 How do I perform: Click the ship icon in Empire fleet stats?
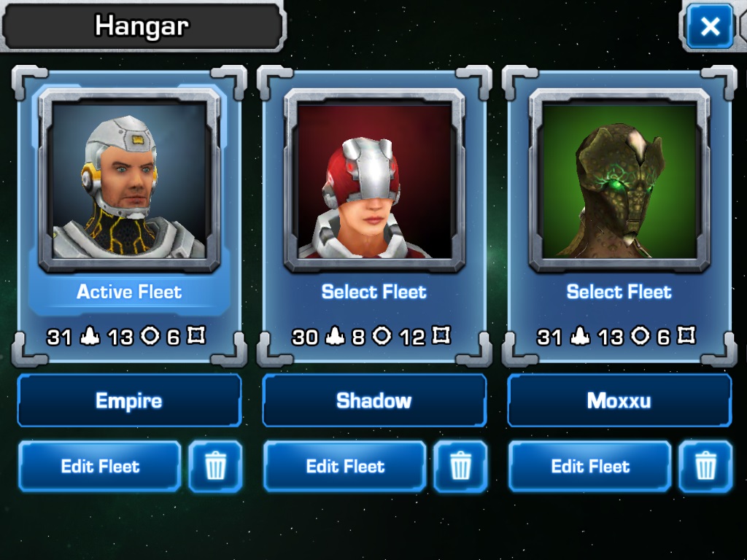[x=90, y=336]
